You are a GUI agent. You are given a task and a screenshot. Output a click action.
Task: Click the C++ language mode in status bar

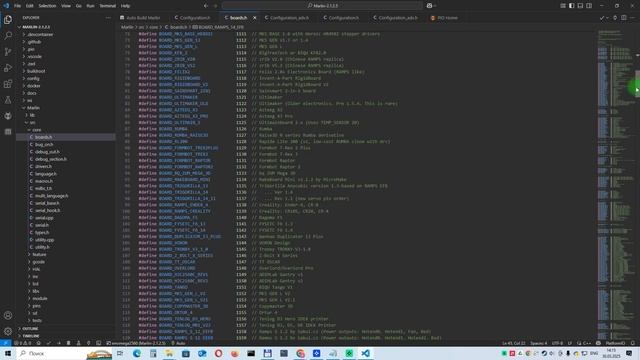[x=587, y=343]
